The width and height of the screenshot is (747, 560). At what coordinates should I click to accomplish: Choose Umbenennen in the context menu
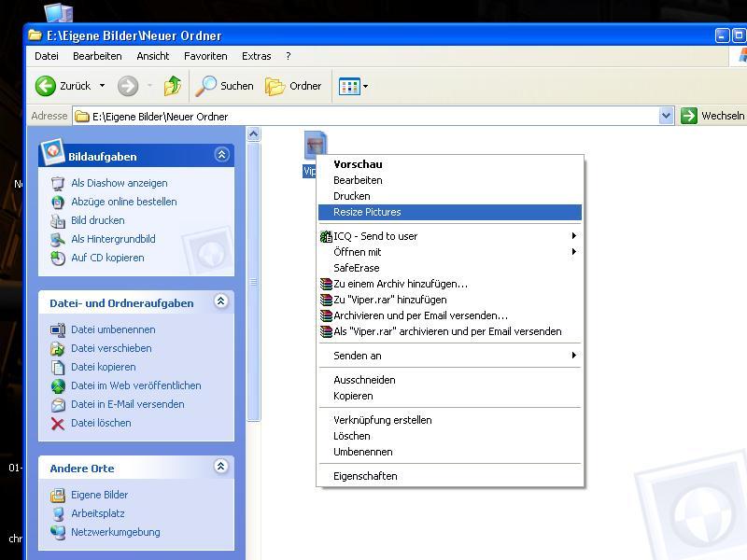coord(450,452)
